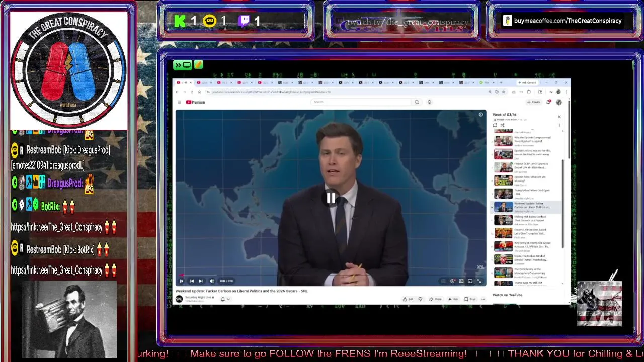Click buymeacoffee.com/TheGreatConspiracy link
The width and height of the screenshot is (644, 362).
[569, 21]
